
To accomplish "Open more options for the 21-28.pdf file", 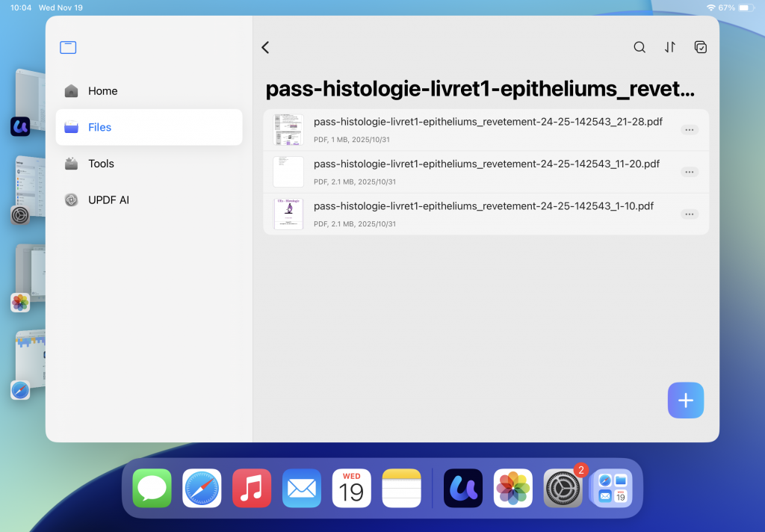I will tap(689, 130).
